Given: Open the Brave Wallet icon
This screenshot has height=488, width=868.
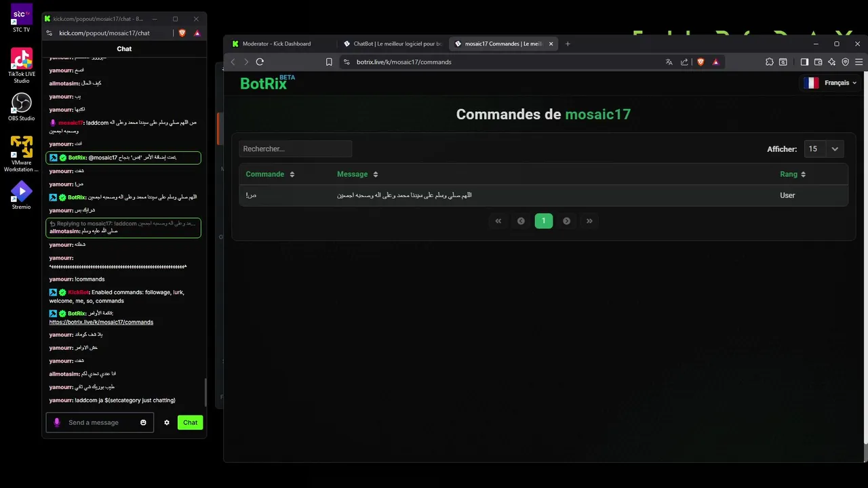Looking at the screenshot, I should (x=818, y=62).
